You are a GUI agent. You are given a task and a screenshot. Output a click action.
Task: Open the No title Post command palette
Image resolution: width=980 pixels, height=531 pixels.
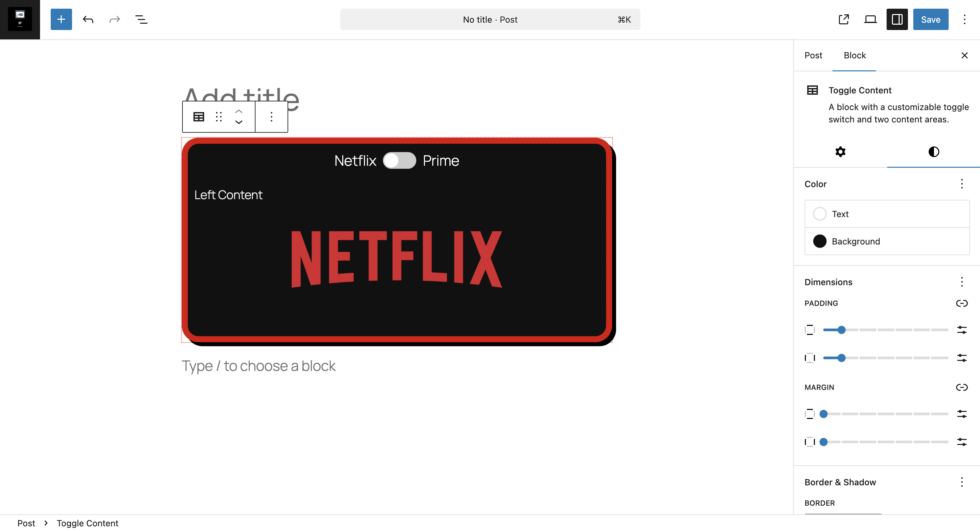coord(490,19)
